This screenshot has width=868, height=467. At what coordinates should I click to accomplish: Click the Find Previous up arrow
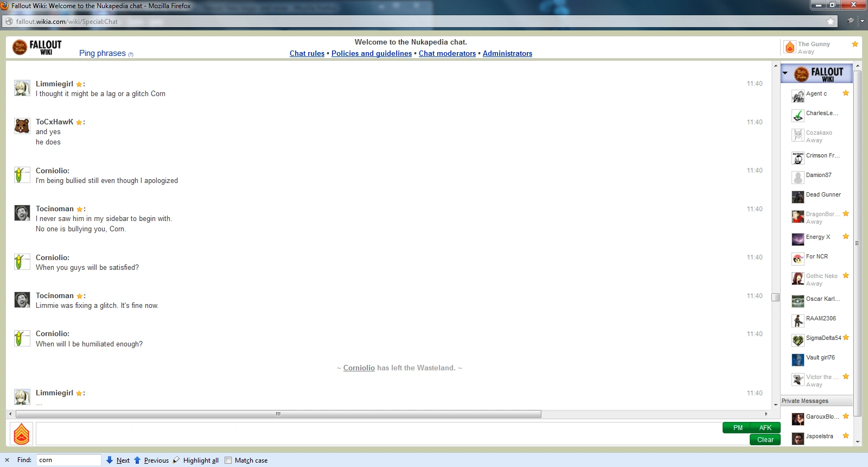[137, 460]
